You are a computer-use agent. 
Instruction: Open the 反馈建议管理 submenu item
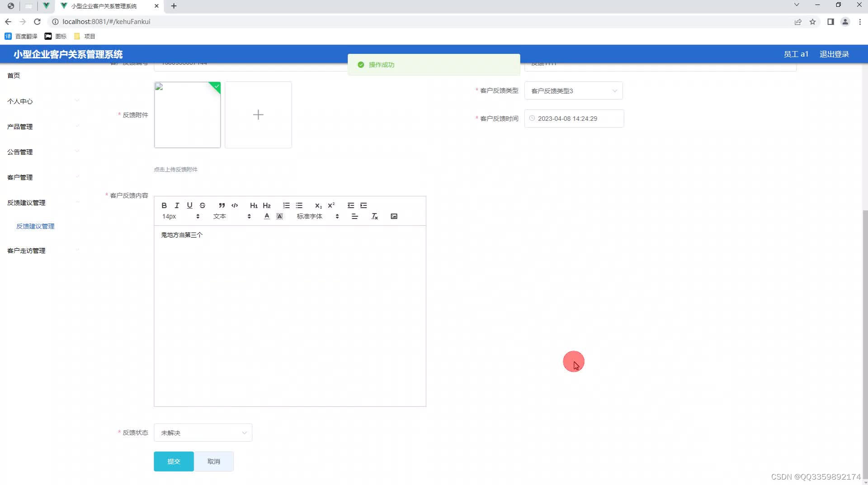(x=35, y=226)
